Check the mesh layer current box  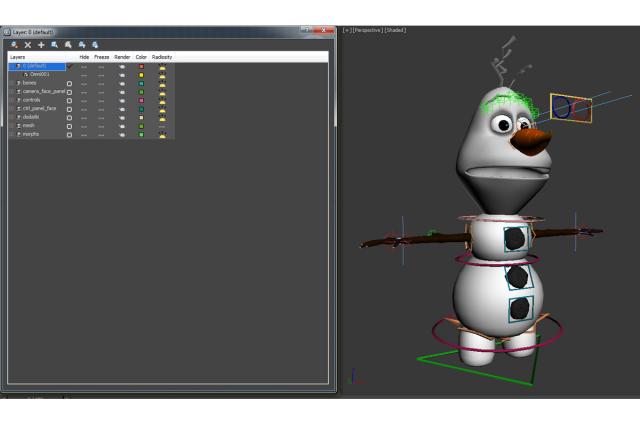point(69,127)
